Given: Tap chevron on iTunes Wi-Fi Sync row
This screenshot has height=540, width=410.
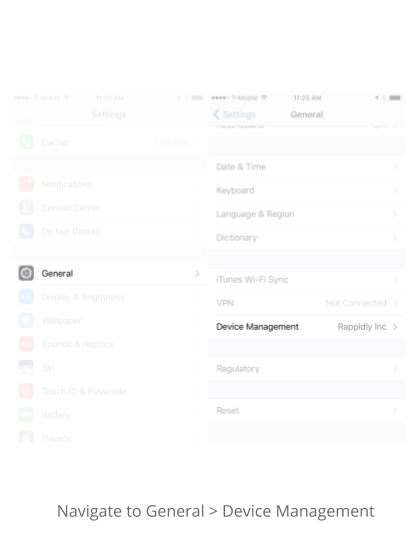Looking at the screenshot, I should pyautogui.click(x=395, y=280).
